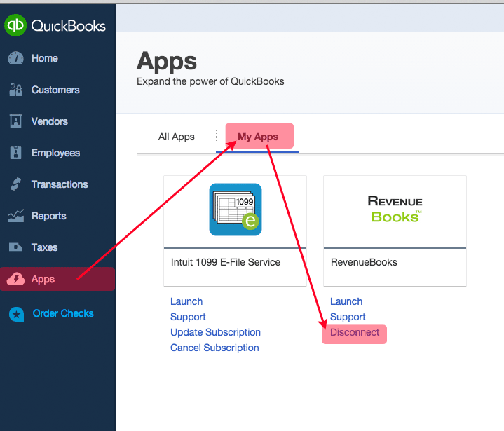The height and width of the screenshot is (431, 504).
Task: Go to Employees section
Action: 55,153
